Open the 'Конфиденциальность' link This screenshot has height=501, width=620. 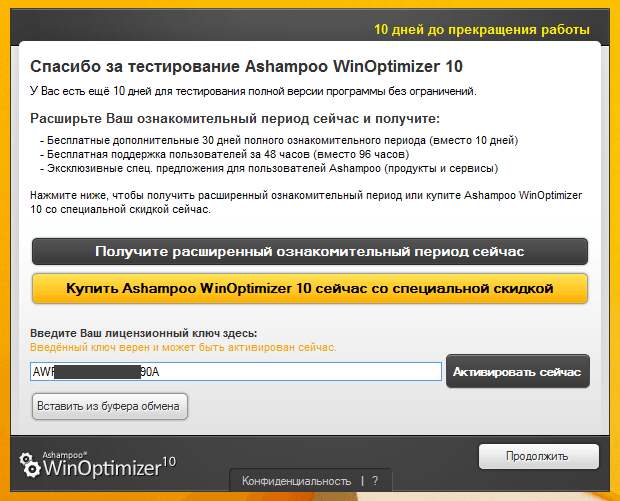click(296, 481)
